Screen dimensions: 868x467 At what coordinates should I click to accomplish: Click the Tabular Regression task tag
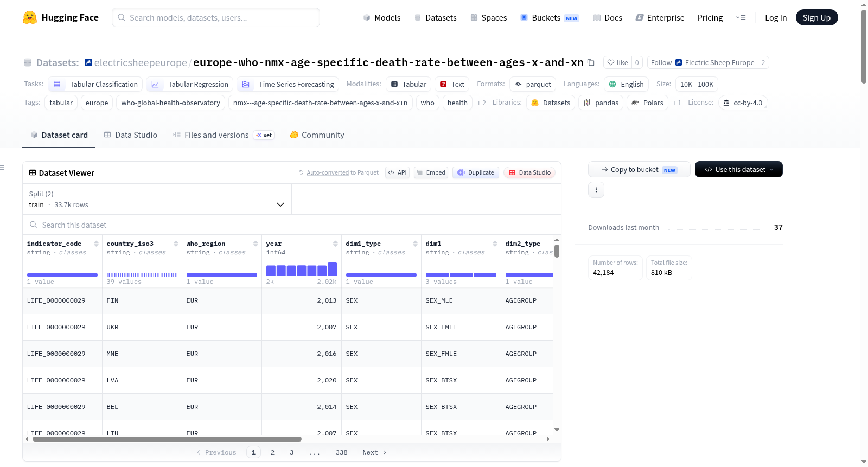pyautogui.click(x=190, y=84)
